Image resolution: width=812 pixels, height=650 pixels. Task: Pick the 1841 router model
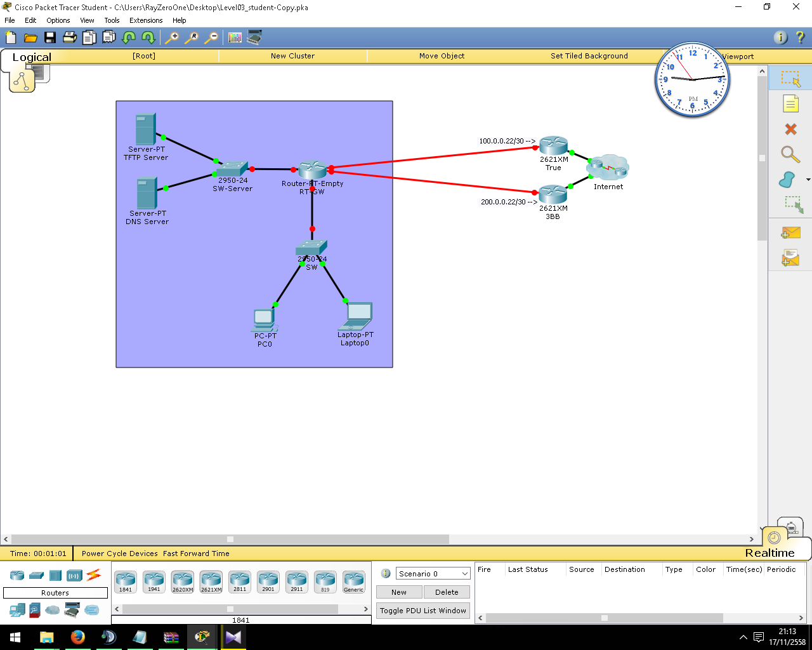click(x=126, y=582)
